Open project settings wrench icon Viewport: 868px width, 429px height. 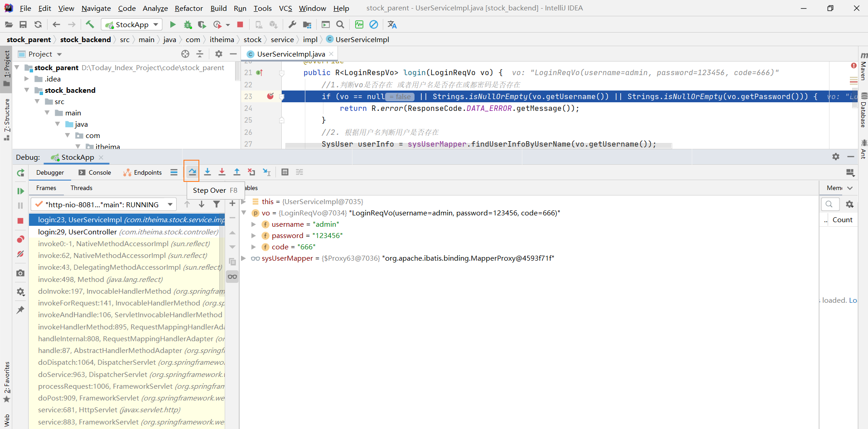click(x=292, y=24)
